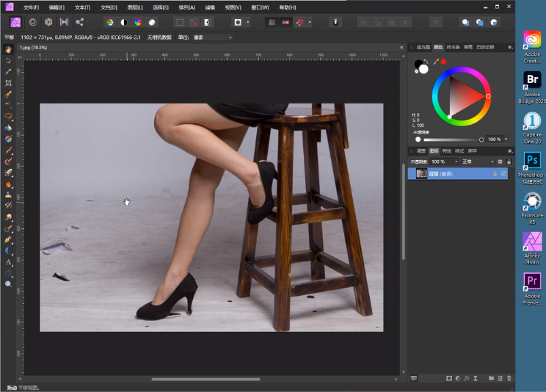546x392 pixels.
Task: Expand the layer opacity 100% dropdown
Action: click(x=454, y=161)
